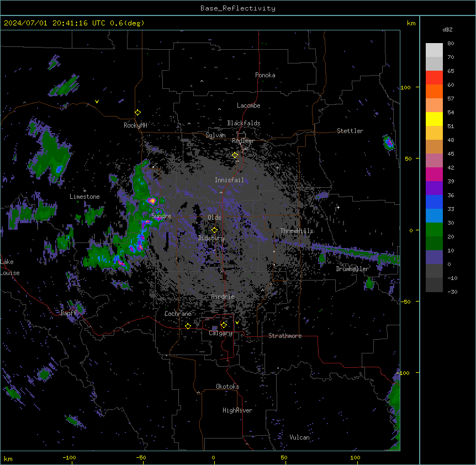Click the Airdrie label
This screenshot has width=476, height=465.
tap(223, 297)
